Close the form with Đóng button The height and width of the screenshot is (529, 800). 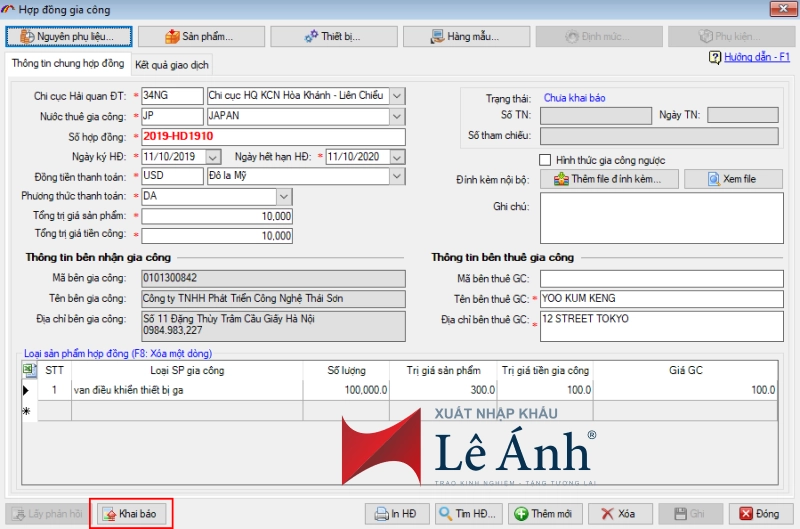tap(759, 514)
